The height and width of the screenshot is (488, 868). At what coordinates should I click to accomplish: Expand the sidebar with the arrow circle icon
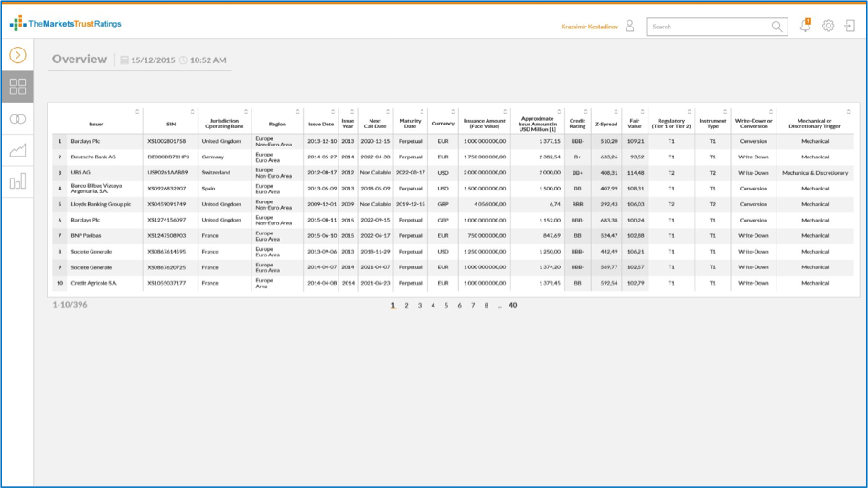[17, 55]
